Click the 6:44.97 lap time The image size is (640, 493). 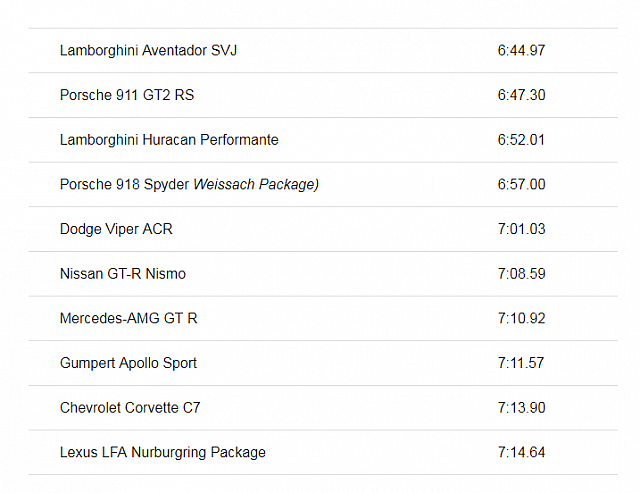pyautogui.click(x=521, y=51)
